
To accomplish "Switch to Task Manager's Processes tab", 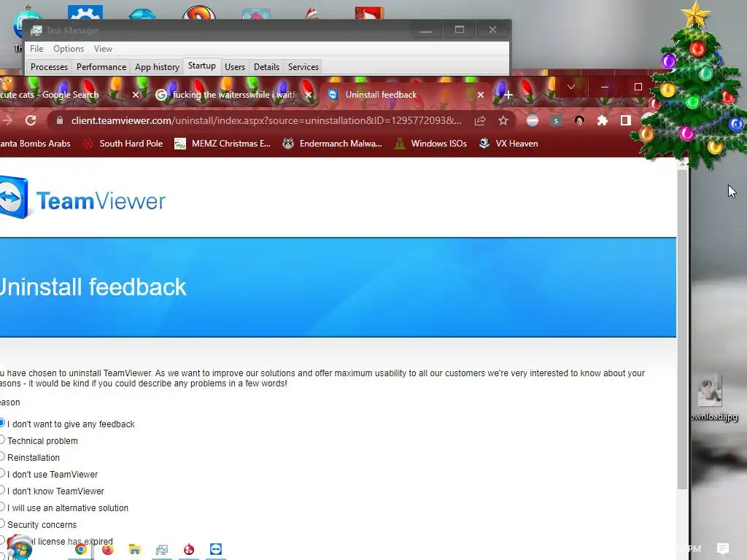I will [49, 66].
